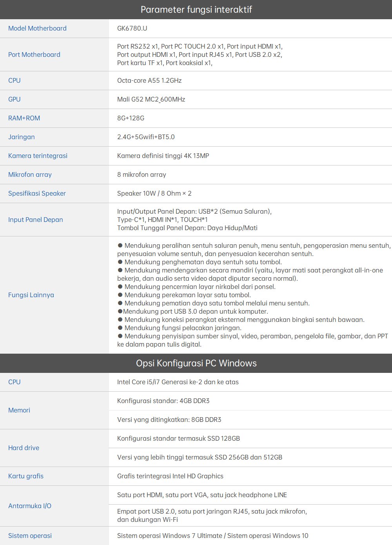Select the Fungsi Lainnya label
The width and height of the screenshot is (392, 545).
click(31, 295)
